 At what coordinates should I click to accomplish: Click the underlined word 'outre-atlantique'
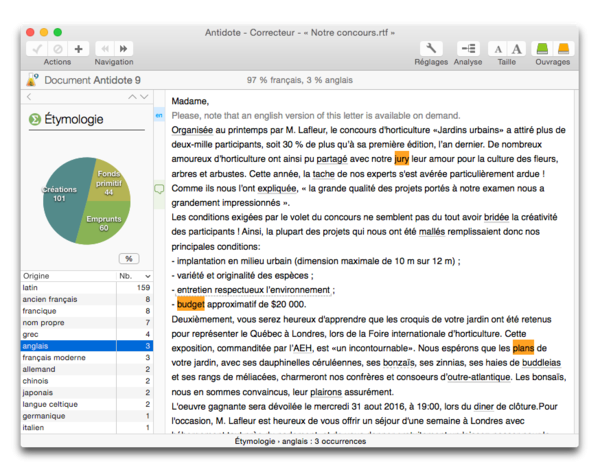click(x=479, y=377)
